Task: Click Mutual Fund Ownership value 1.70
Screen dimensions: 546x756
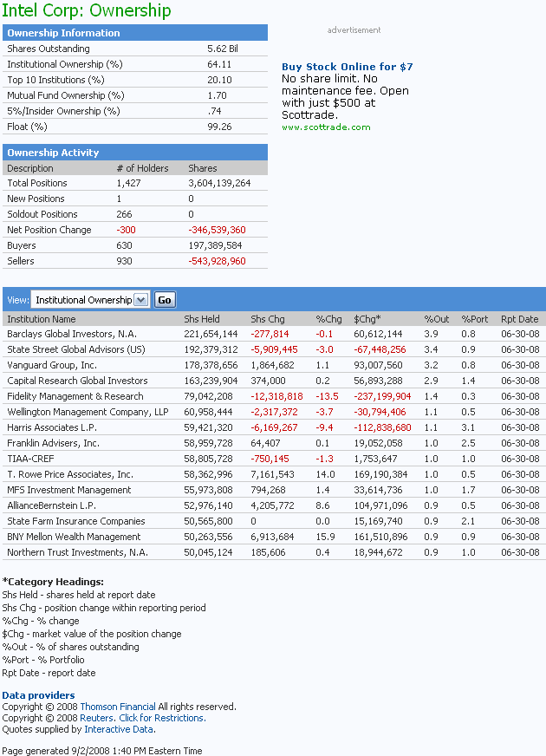Action: (x=217, y=95)
